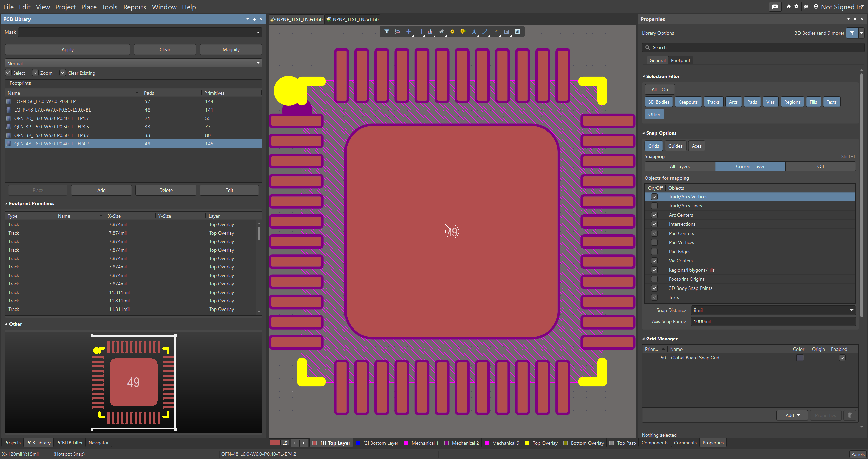Open the Snap Distance dropdown
Screen dimensions: 868x459
point(852,310)
